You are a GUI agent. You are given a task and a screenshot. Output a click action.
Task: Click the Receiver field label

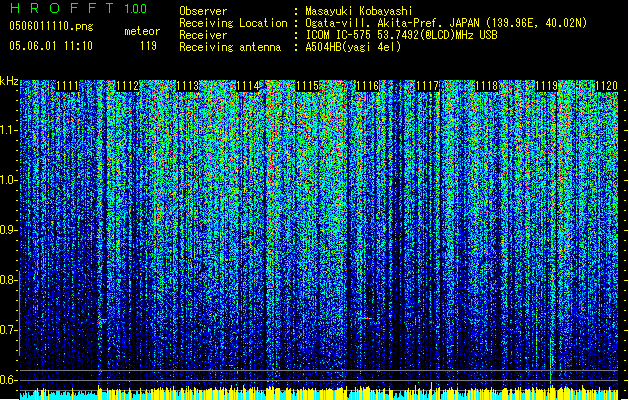pyautogui.click(x=203, y=35)
